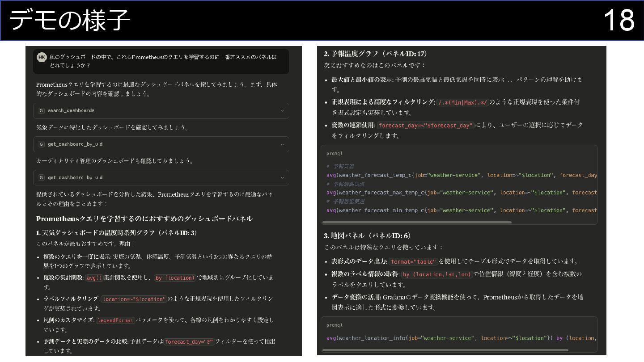Click the weather_location_info query line
This screenshot has height=362, width=644.
click(x=461, y=338)
